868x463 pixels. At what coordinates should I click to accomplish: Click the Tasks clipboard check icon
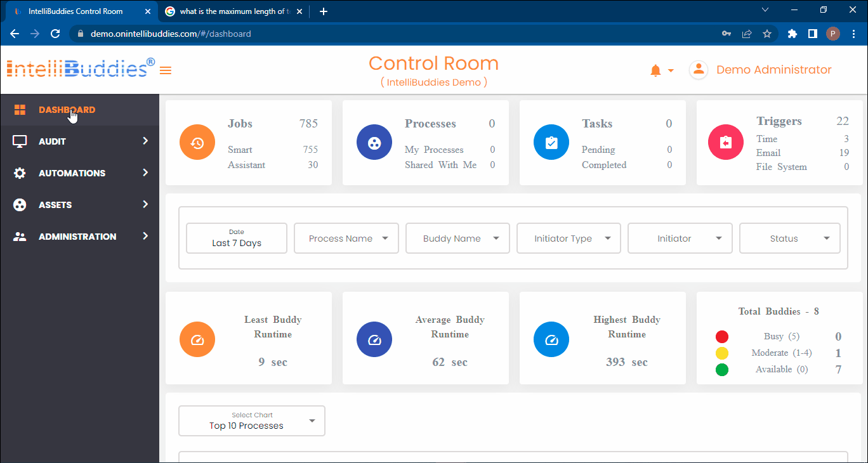pyautogui.click(x=551, y=142)
